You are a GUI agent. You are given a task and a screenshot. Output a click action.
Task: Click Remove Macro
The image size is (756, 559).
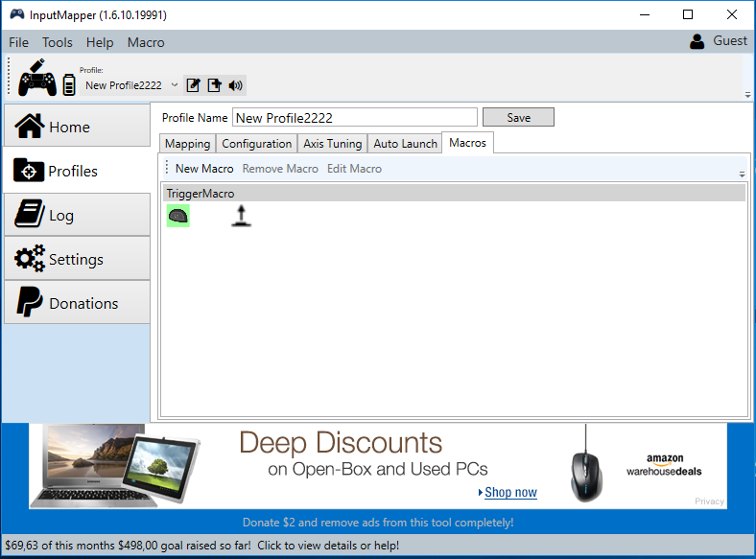tap(280, 169)
